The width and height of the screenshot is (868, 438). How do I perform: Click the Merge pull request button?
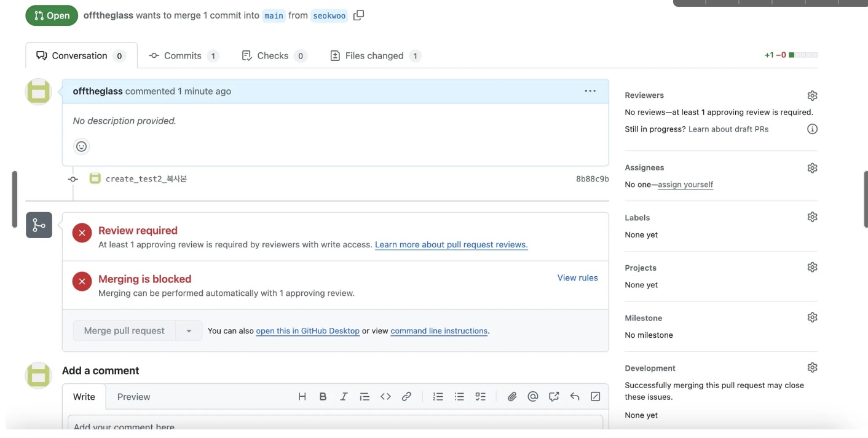pyautogui.click(x=124, y=331)
